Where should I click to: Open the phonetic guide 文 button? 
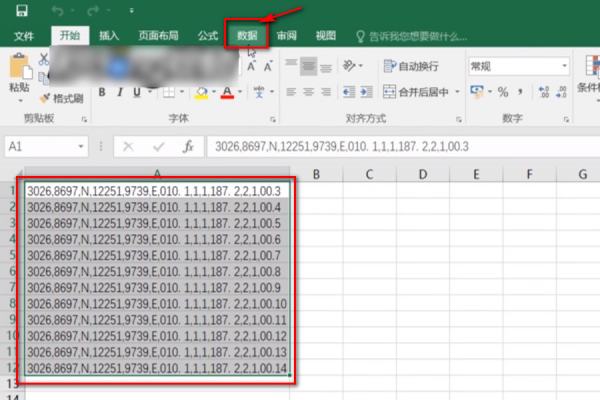pyautogui.click(x=259, y=92)
